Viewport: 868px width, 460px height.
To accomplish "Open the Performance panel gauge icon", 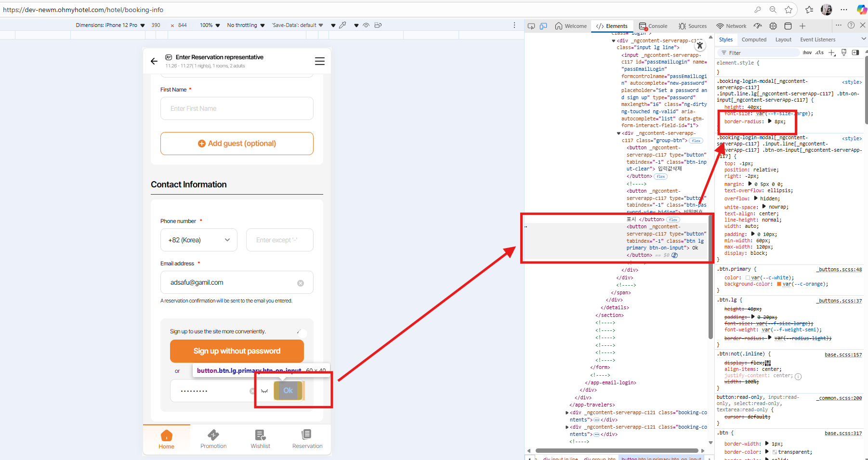I will coord(758,26).
